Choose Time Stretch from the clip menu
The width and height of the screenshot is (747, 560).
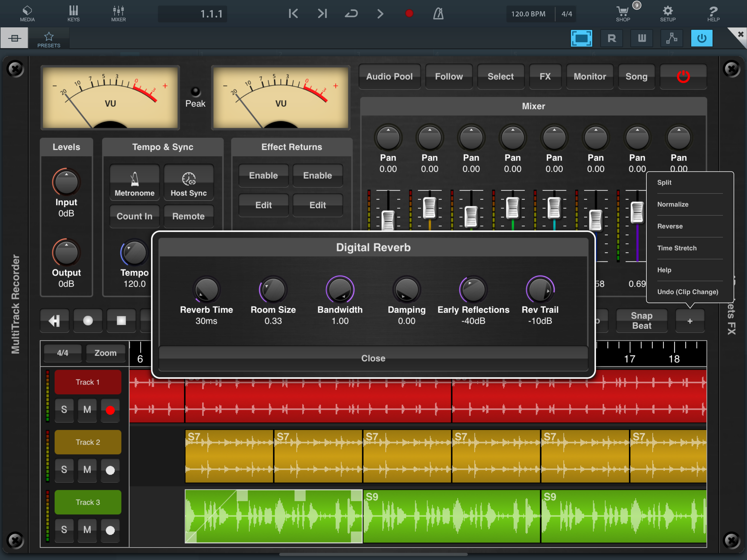[677, 248]
